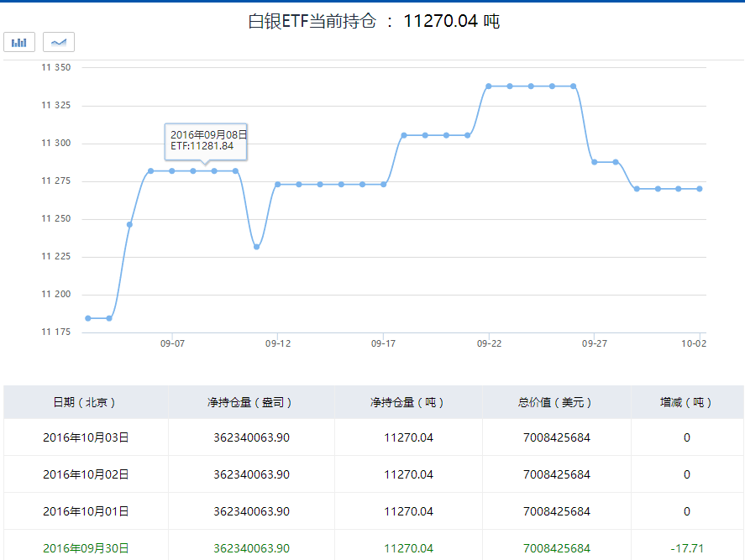Switch to line chart view icon
The width and height of the screenshot is (745, 560).
click(x=59, y=42)
